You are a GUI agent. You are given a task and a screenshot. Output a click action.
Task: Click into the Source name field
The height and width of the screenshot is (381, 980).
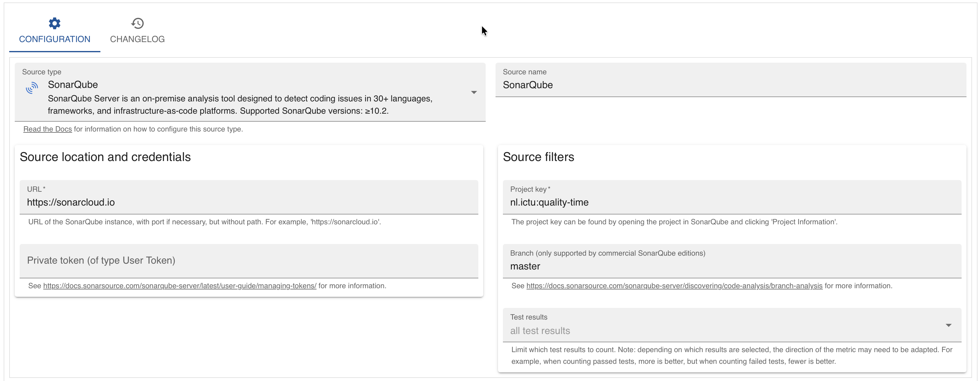730,80
